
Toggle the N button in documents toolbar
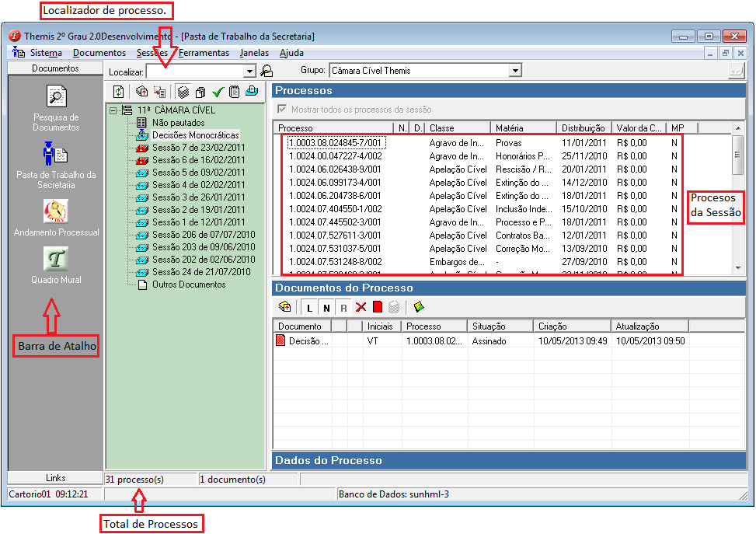click(326, 307)
